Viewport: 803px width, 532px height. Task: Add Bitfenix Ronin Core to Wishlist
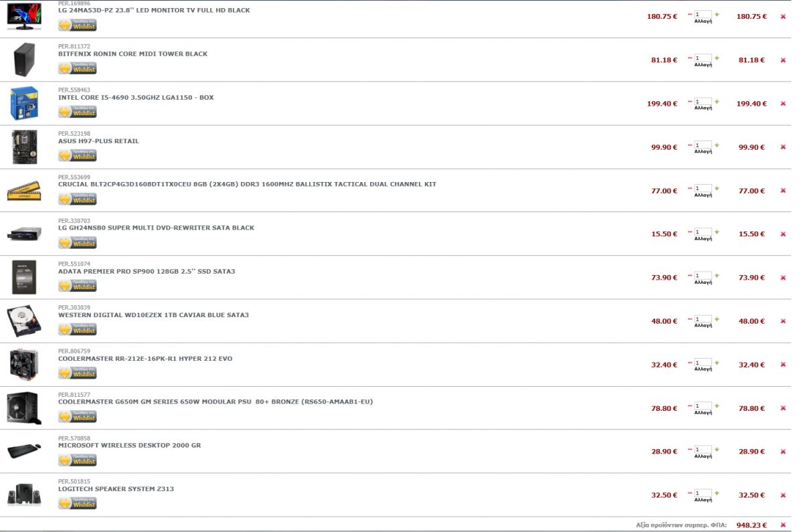pyautogui.click(x=78, y=68)
